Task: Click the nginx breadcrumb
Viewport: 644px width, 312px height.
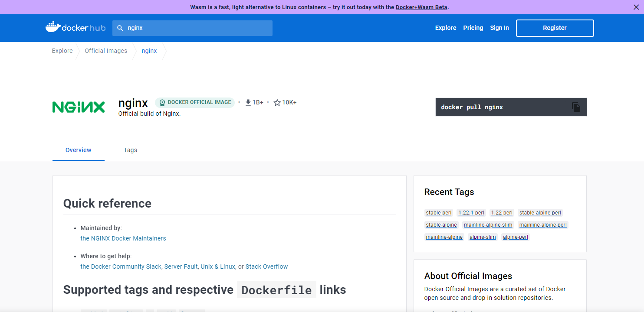Action: click(149, 51)
